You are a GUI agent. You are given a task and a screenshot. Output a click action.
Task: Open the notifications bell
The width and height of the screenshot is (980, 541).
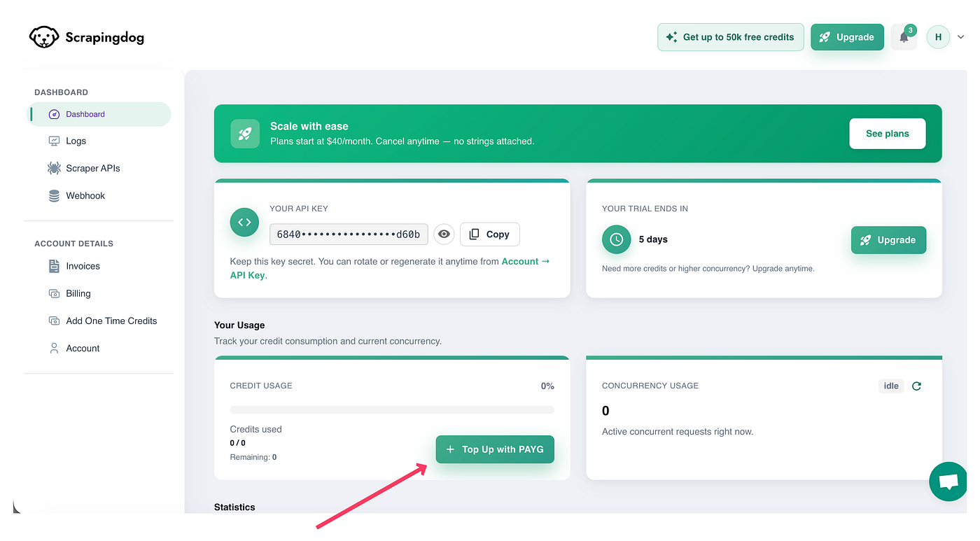point(904,38)
